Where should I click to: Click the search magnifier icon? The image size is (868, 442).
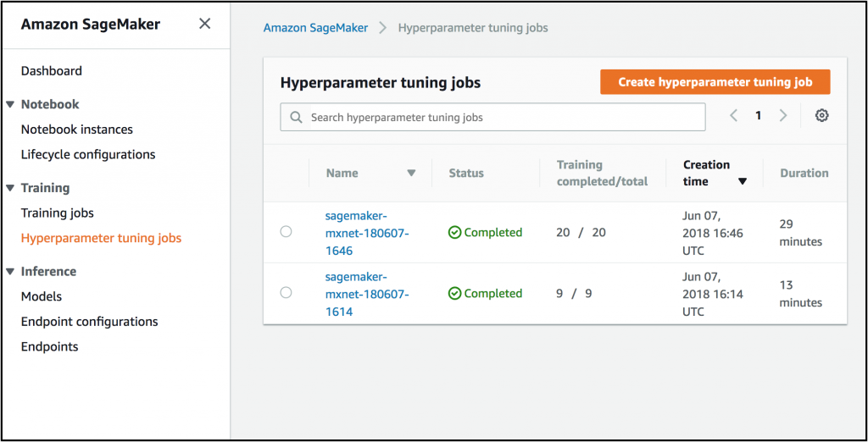click(x=296, y=118)
